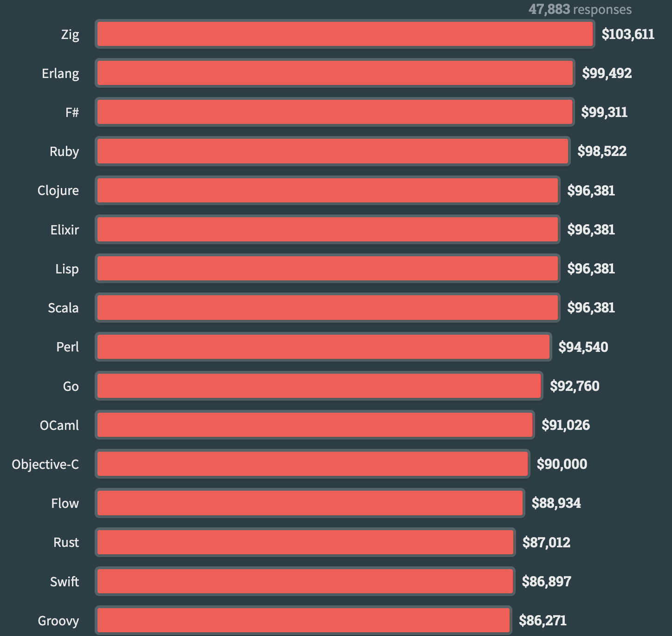Select the Scala bar
Viewport: 672px width, 636px height.
(328, 307)
